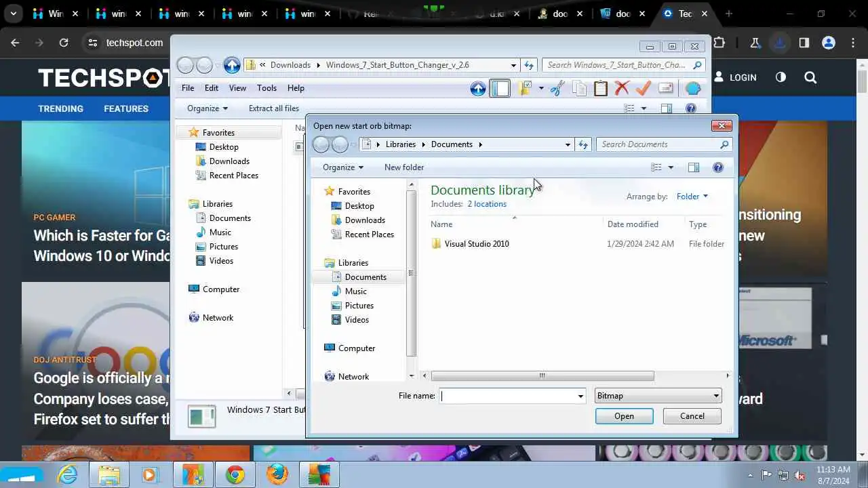Click TechSpot search magnifier icon

click(810, 77)
